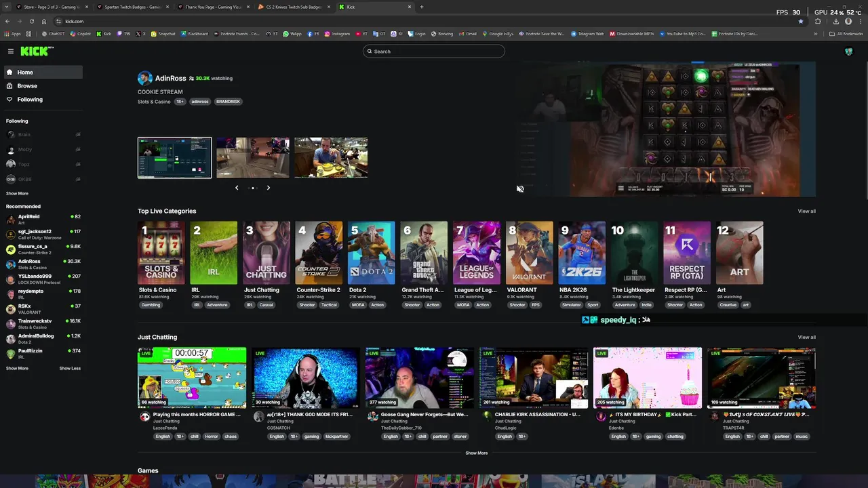Viewport: 868px width, 488px height.
Task: Open fissure_cs_a channel in sidebar
Action: pos(43,249)
